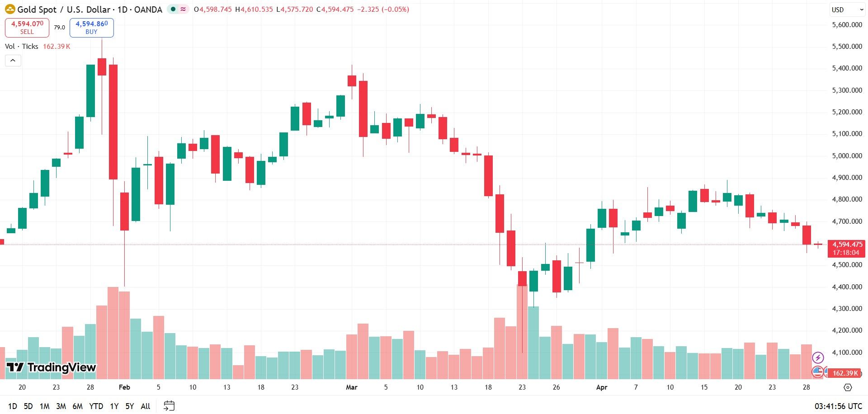Image resolution: width=868 pixels, height=414 pixels.
Task: Toggle the green market status indicator
Action: point(173,9)
